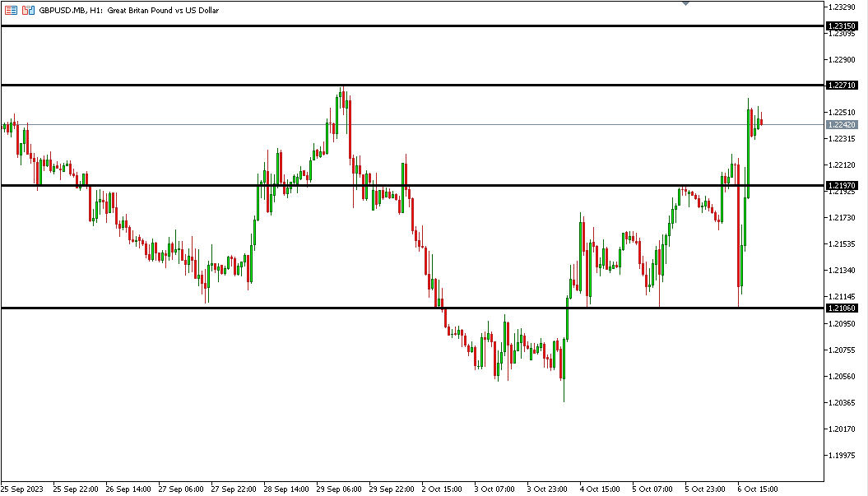Click price scale value 1.19975

click(x=842, y=456)
